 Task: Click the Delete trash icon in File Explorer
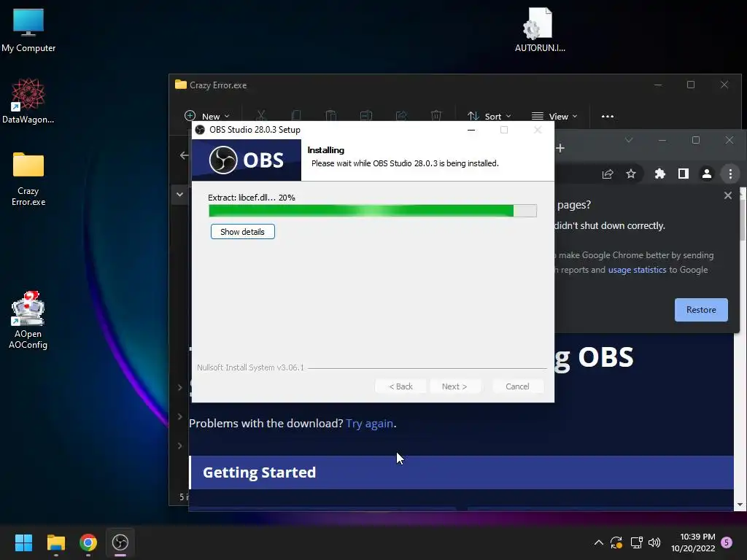(x=436, y=116)
